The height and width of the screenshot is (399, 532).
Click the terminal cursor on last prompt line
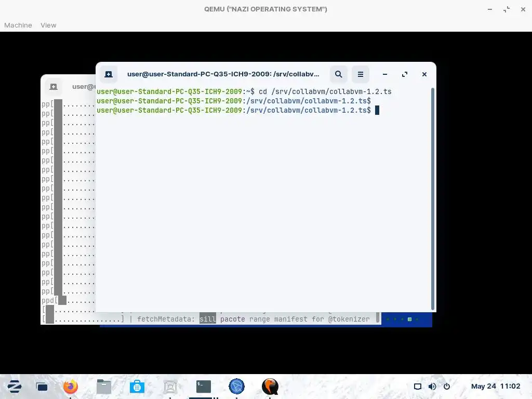(377, 110)
